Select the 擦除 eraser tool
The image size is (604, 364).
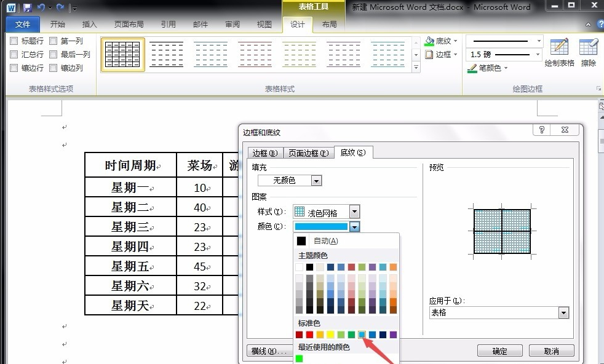[589, 52]
